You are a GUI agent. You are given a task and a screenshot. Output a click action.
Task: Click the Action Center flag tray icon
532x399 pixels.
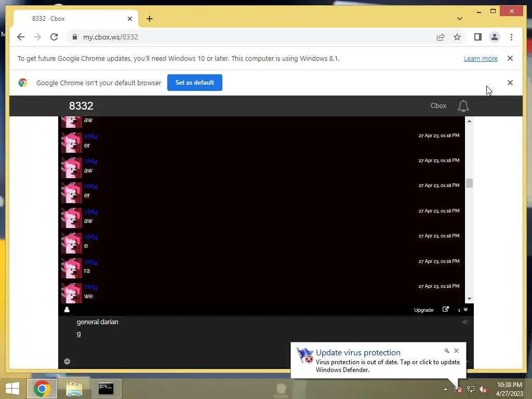458,389
